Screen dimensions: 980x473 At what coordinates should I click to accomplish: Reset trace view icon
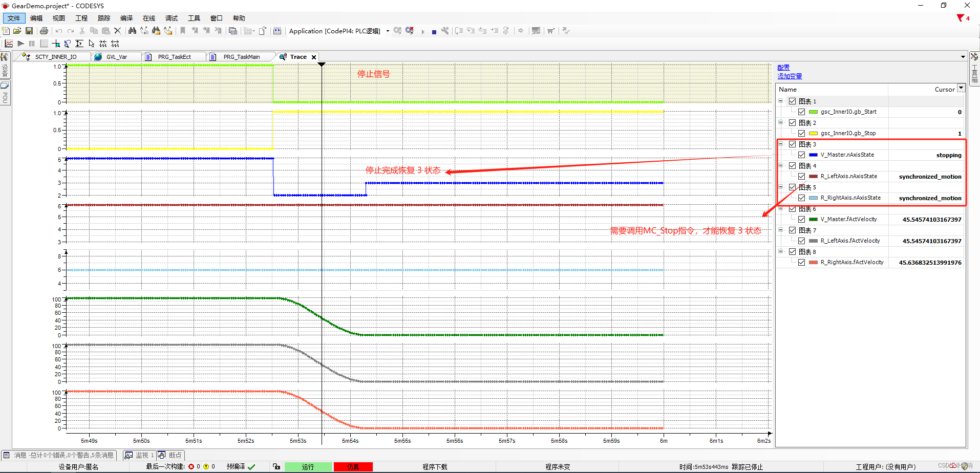67,44
